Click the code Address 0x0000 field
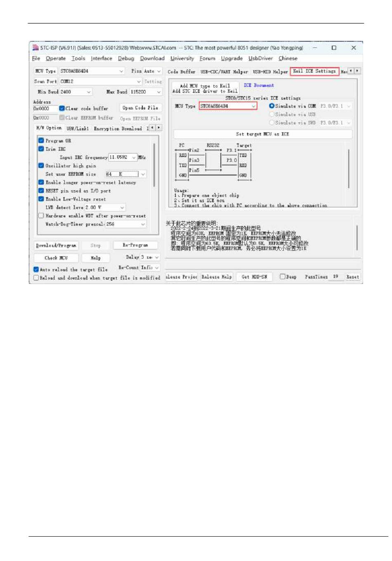The image size is (392, 561). [45, 109]
